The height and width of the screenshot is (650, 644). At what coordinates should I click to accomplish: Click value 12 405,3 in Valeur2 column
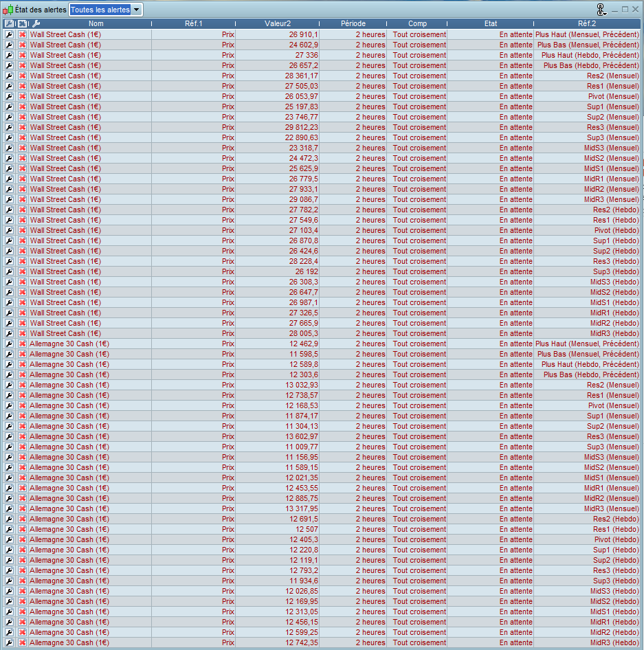(x=304, y=539)
